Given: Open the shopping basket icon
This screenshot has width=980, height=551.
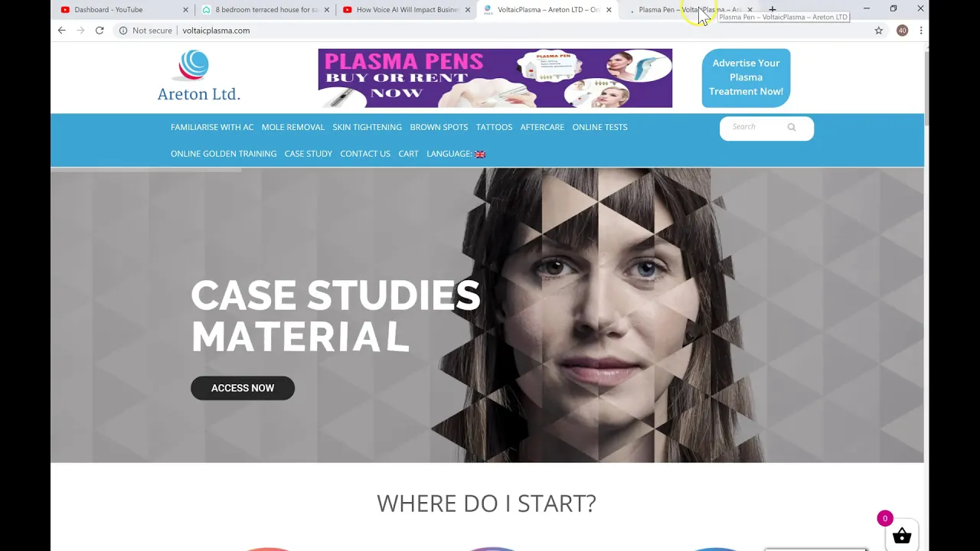Looking at the screenshot, I should pos(902,536).
